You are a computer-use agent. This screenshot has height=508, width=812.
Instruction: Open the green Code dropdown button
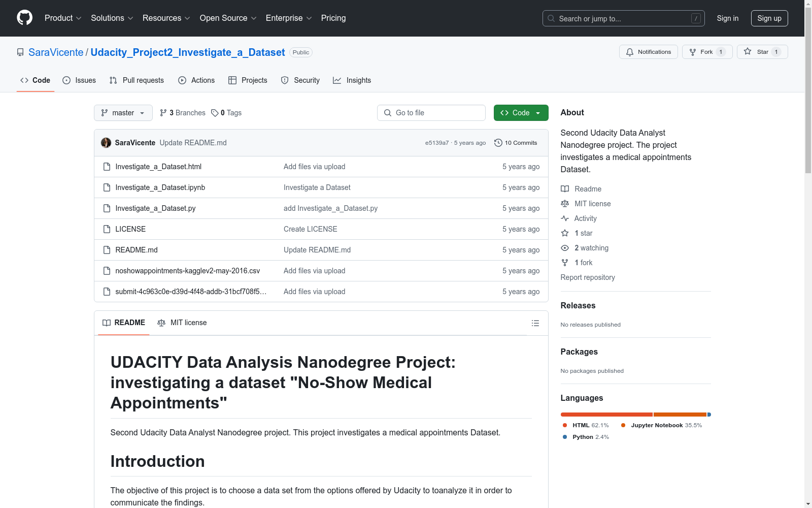pyautogui.click(x=521, y=113)
